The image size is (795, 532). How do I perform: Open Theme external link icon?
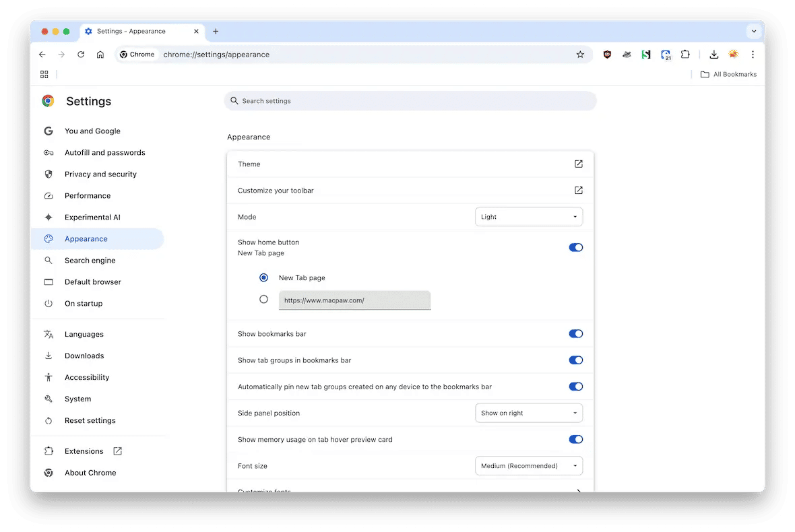[578, 164]
